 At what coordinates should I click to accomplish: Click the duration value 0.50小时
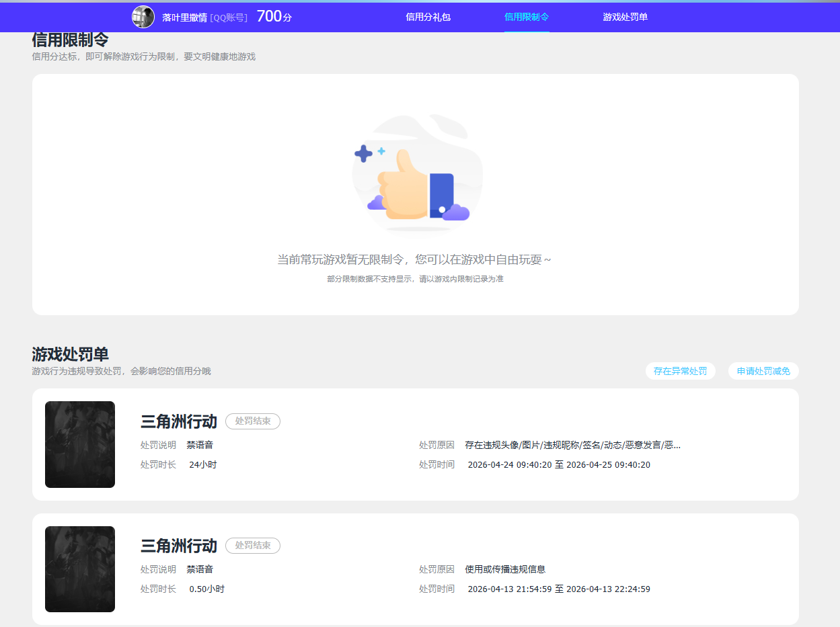[x=207, y=589]
